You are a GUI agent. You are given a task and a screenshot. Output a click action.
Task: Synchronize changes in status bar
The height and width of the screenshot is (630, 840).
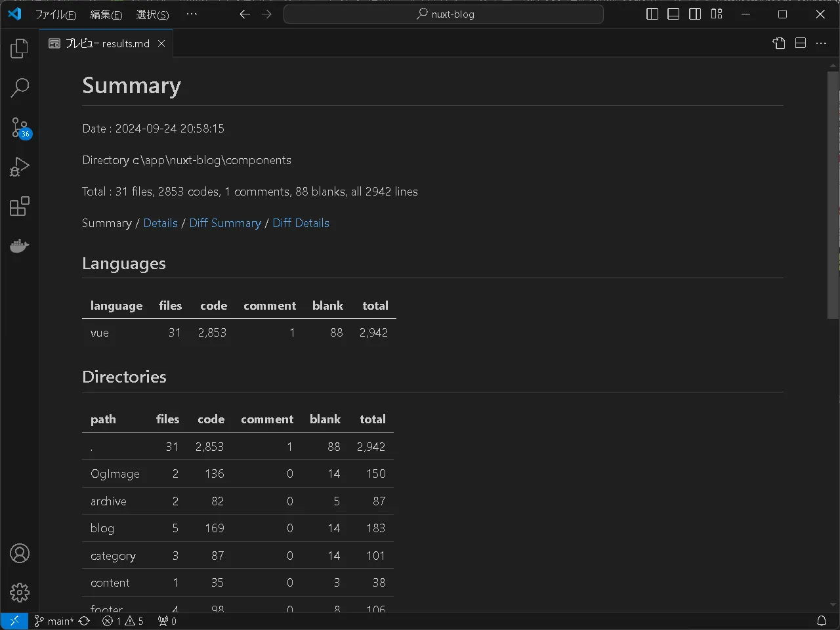coord(84,621)
